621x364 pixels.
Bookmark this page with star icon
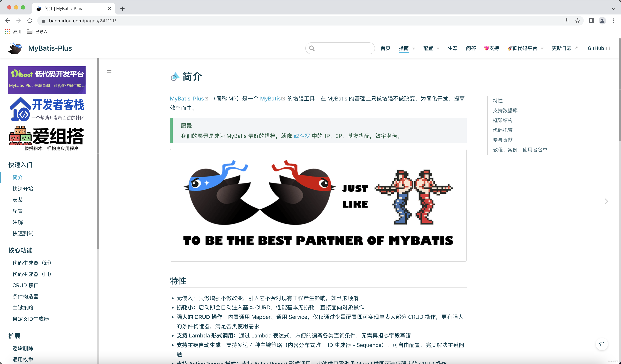[577, 21]
